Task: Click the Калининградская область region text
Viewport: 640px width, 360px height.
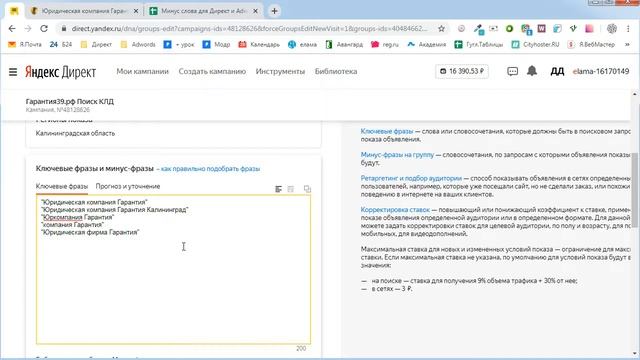Action: click(75, 133)
